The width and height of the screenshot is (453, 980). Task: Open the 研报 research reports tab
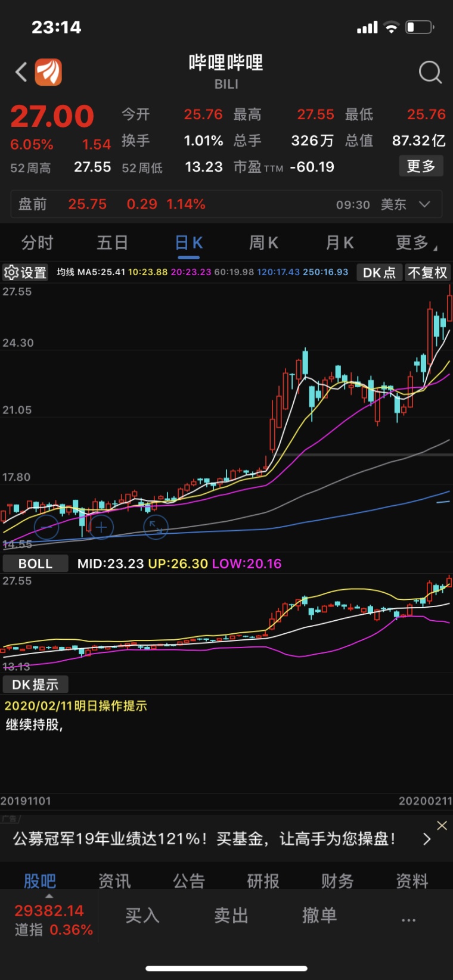click(263, 881)
